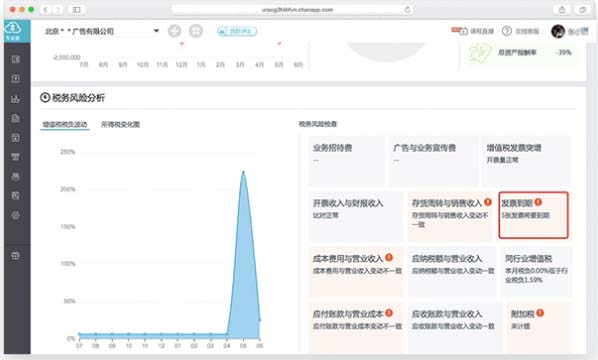Click the 存货周转与销售收入变动不一致 message

(450, 220)
